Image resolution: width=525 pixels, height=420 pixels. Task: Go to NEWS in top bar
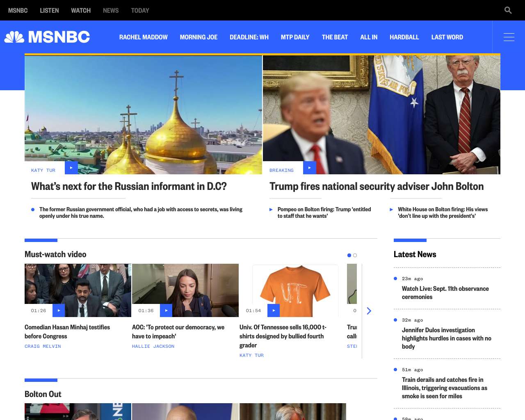tap(111, 10)
